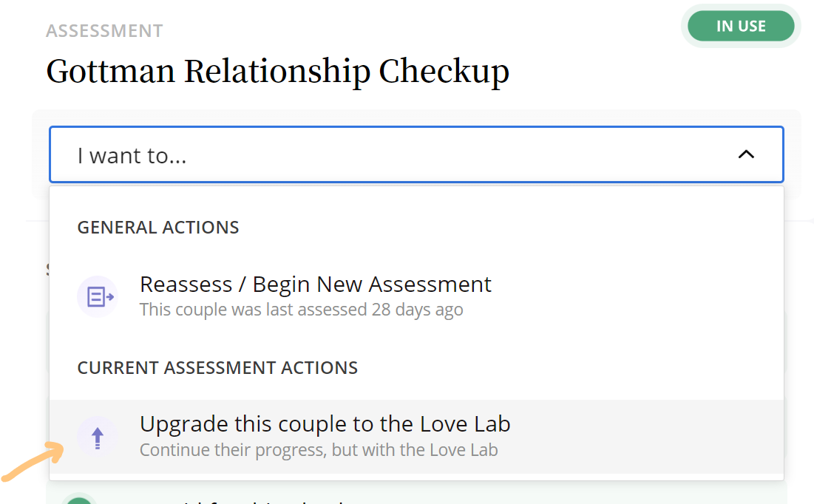This screenshot has width=814, height=504.
Task: Click the green circle icon below the menu
Action: [80, 499]
